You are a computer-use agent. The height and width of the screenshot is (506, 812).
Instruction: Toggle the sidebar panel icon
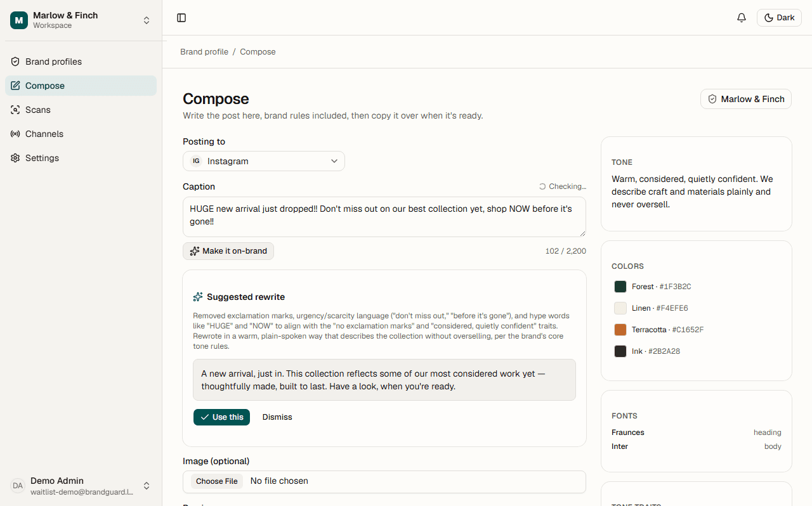181,18
